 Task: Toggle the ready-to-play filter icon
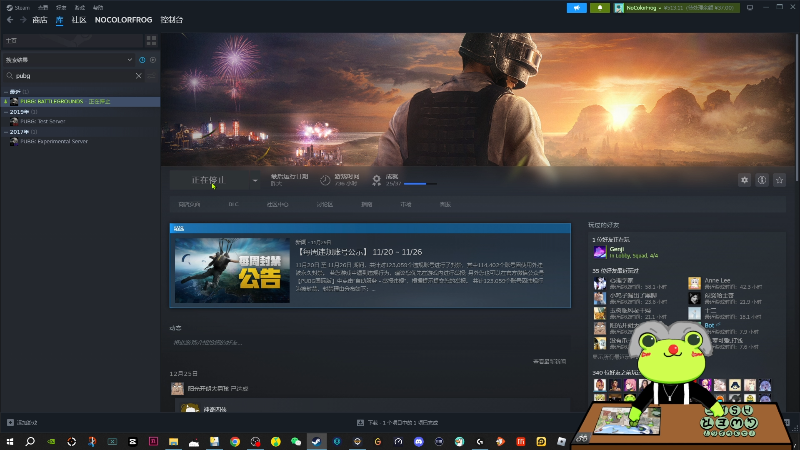pos(153,60)
